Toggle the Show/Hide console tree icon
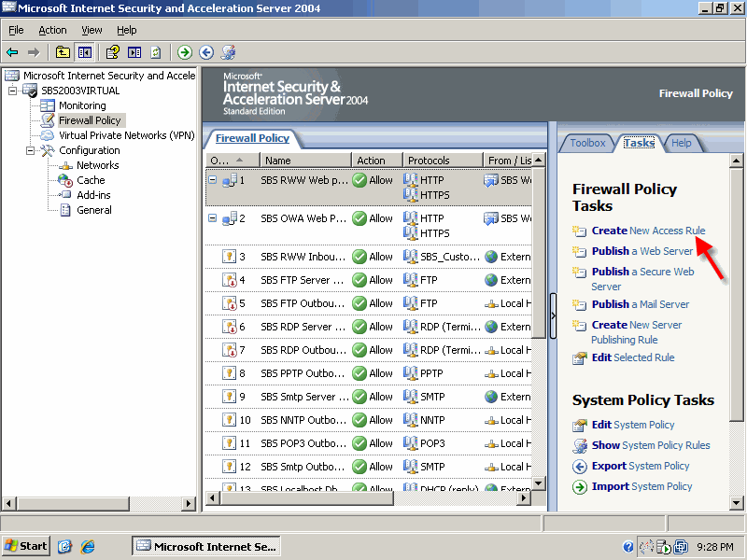Viewport: 747px width, 560px height. point(85,52)
